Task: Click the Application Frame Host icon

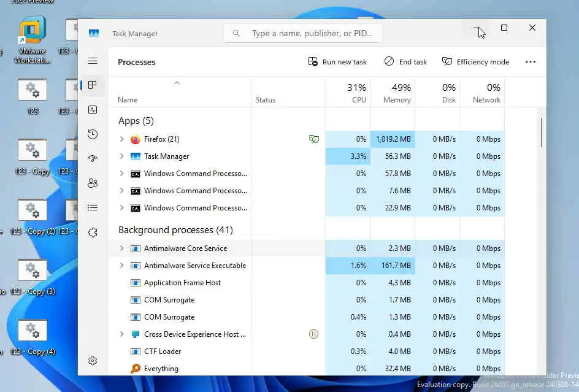Action: tap(135, 283)
